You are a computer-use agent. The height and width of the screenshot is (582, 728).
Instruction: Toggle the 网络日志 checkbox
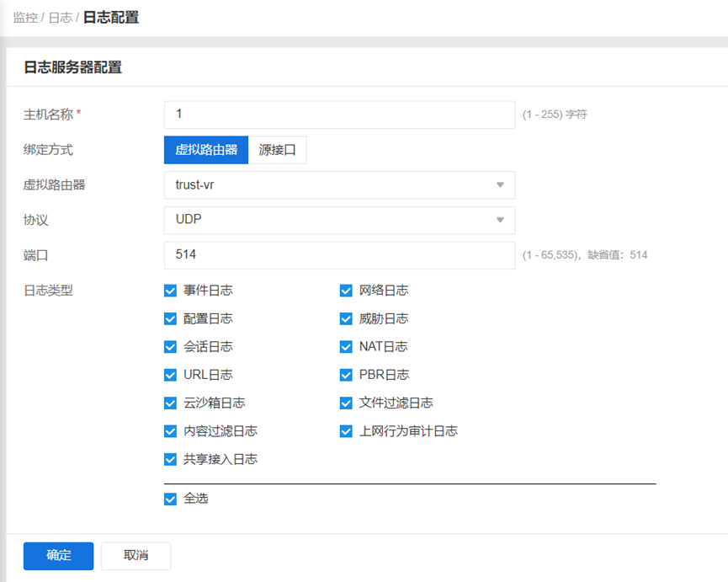346,291
